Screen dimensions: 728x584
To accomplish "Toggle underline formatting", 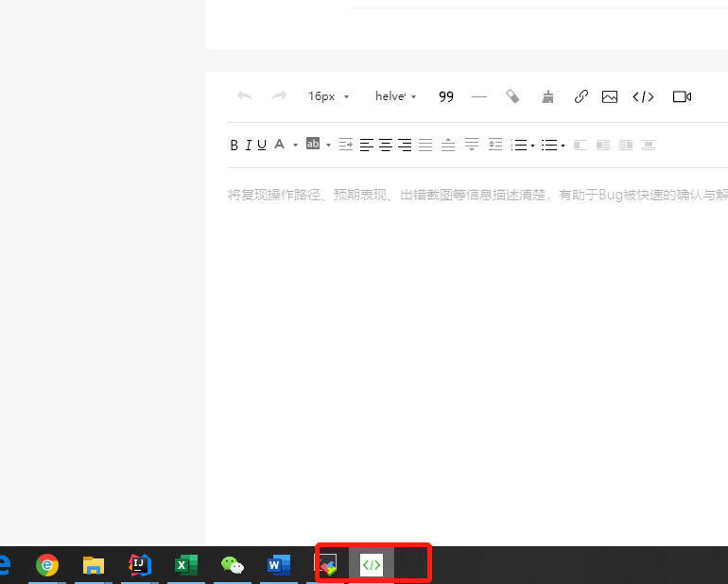I will (262, 146).
